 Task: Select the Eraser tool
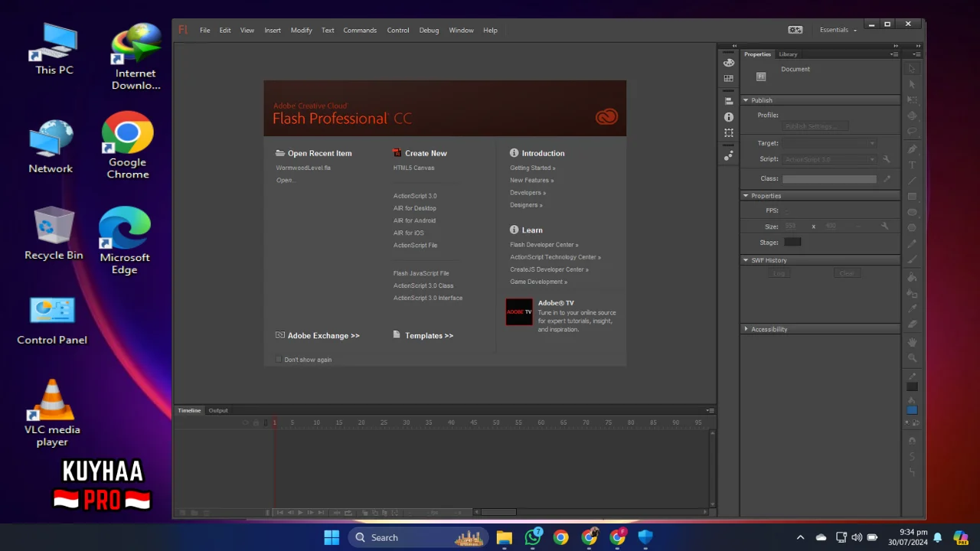pos(912,324)
